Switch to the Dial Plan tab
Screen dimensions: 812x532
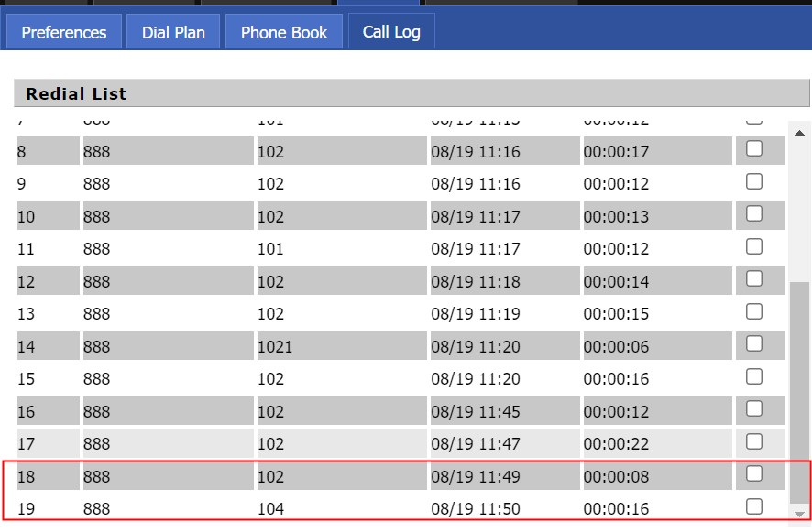173,32
